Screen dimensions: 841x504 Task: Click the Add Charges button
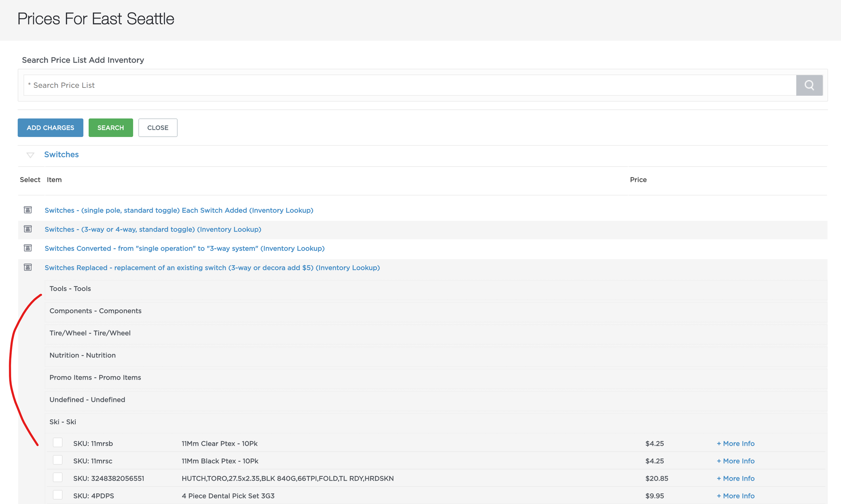50,128
